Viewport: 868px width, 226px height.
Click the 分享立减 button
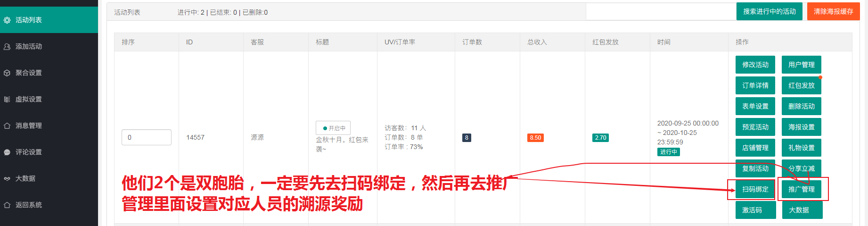pos(802,168)
